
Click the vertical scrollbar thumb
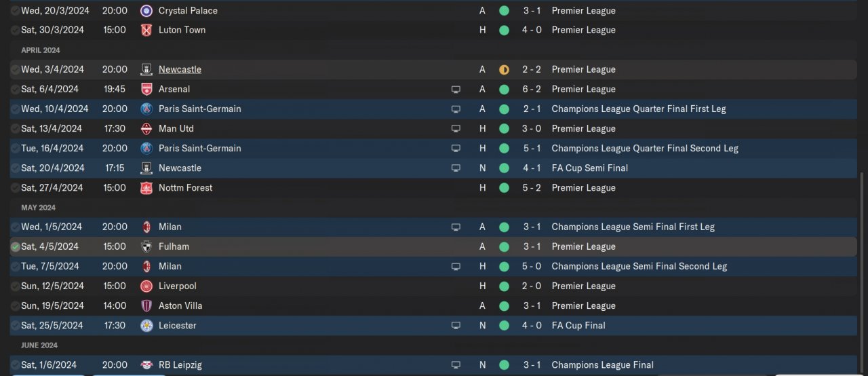[863, 271]
